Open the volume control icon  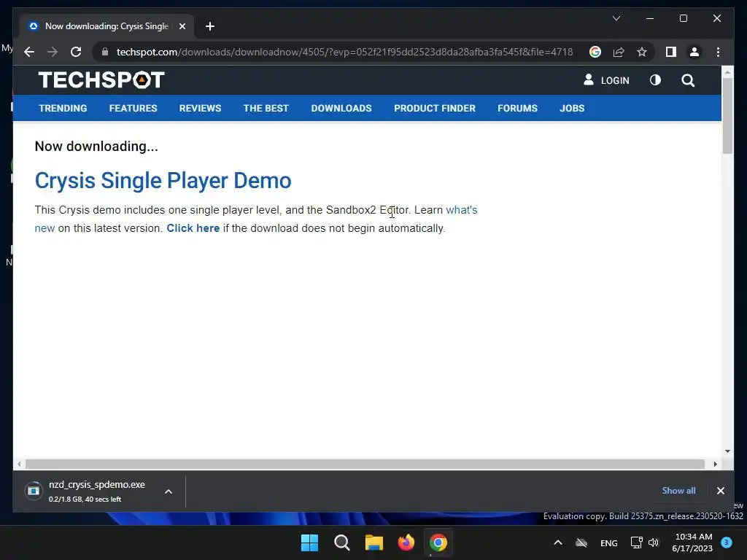654,542
